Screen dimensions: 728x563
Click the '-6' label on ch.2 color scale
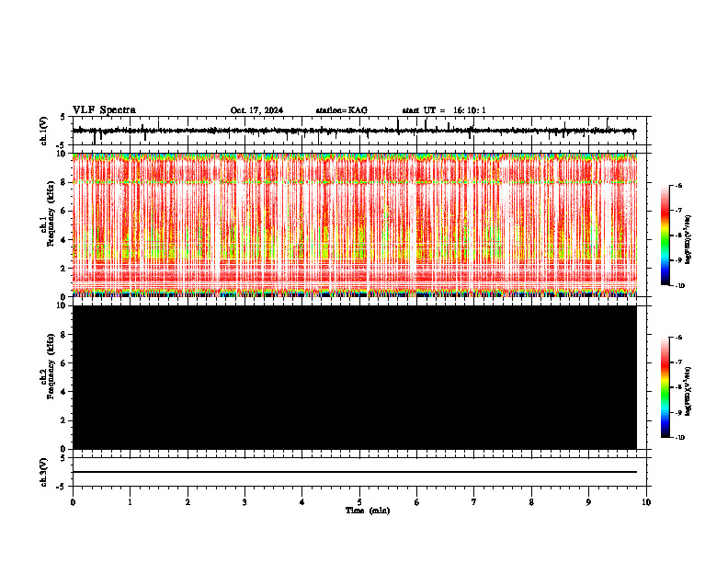679,338
